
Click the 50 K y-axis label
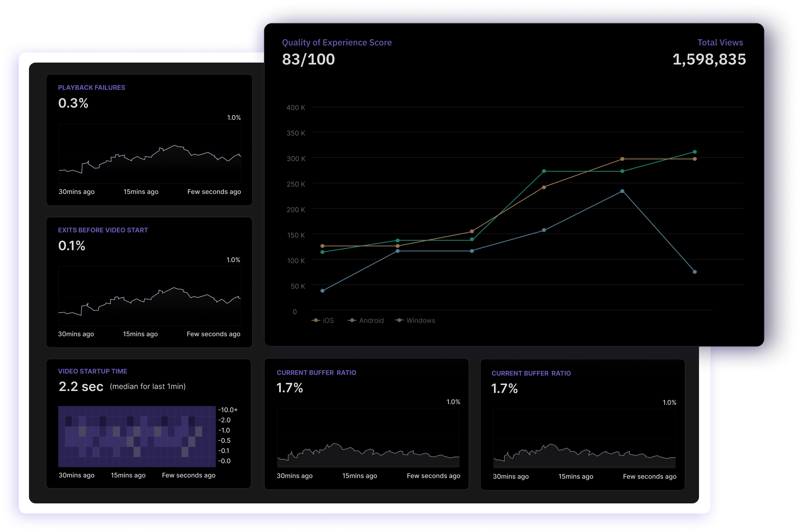298,286
